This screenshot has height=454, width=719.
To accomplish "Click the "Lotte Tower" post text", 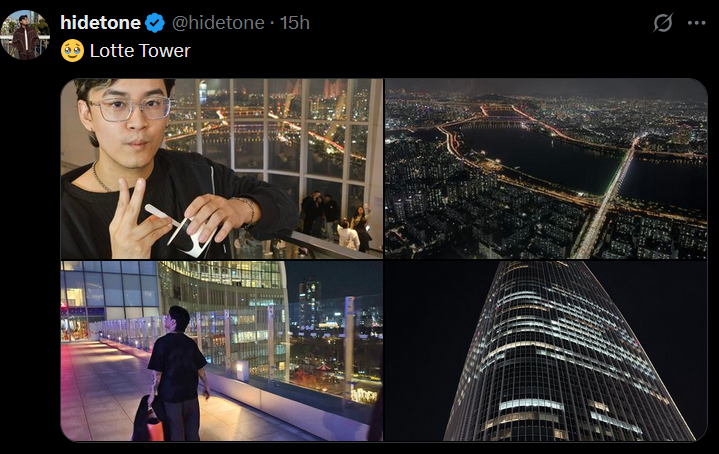I will 140,51.
